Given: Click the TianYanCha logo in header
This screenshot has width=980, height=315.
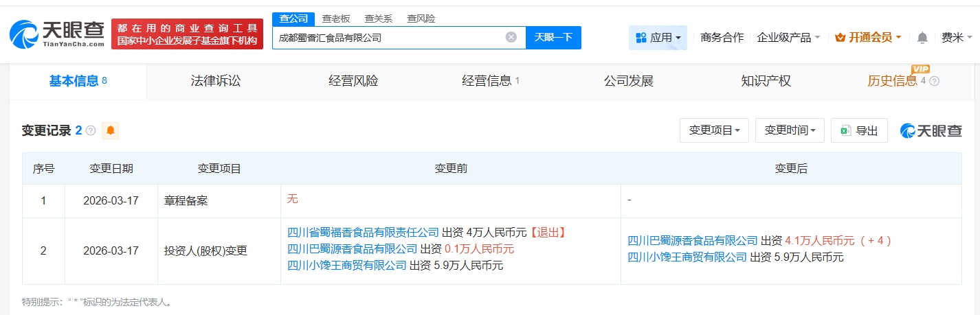Looking at the screenshot, I should pyautogui.click(x=56, y=34).
